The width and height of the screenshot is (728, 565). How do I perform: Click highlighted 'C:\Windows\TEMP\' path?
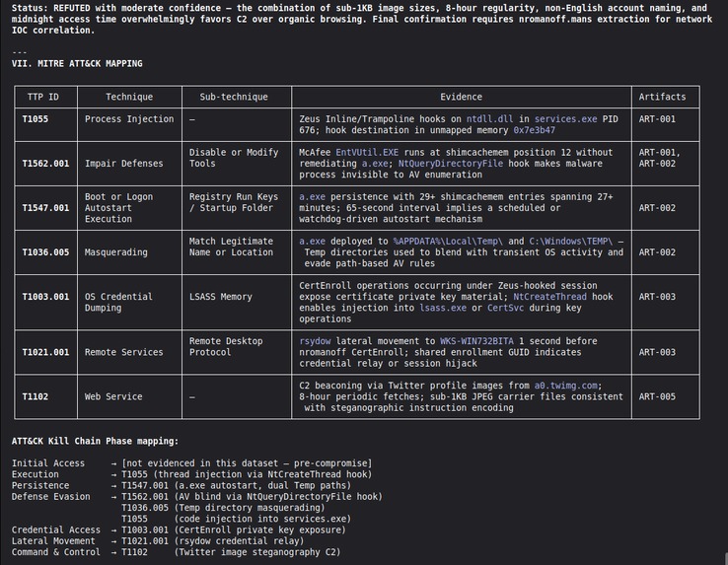pos(570,242)
